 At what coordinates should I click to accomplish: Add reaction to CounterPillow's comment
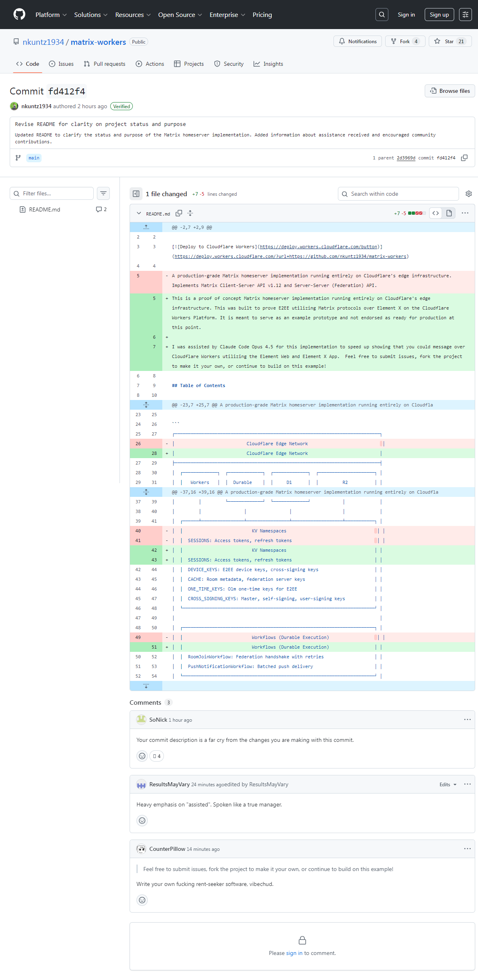(142, 900)
